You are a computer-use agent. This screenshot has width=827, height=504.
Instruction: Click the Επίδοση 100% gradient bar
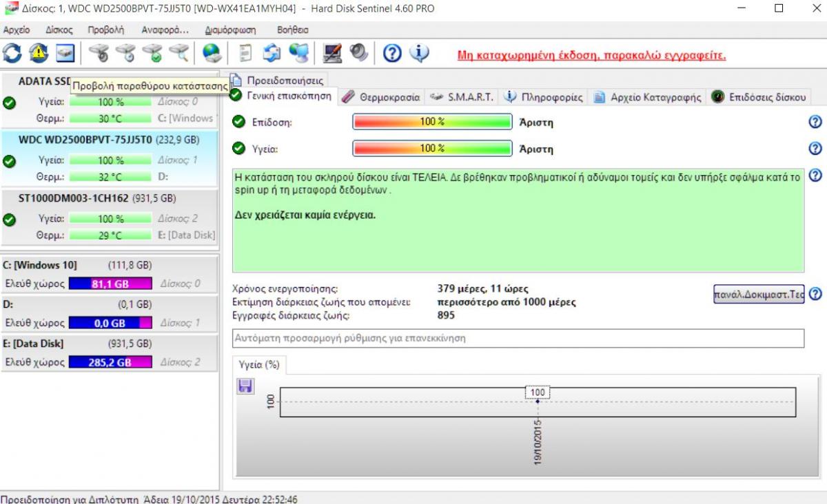coord(432,122)
